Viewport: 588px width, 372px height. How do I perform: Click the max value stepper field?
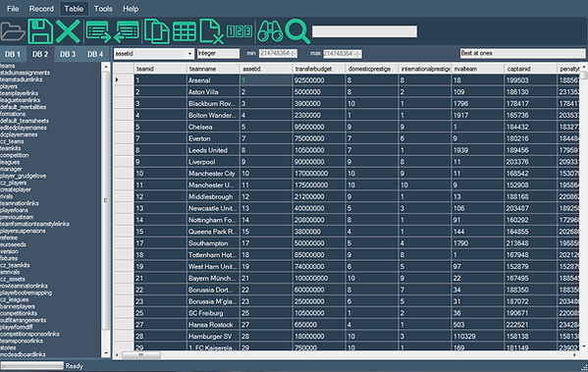pyautogui.click(x=343, y=54)
